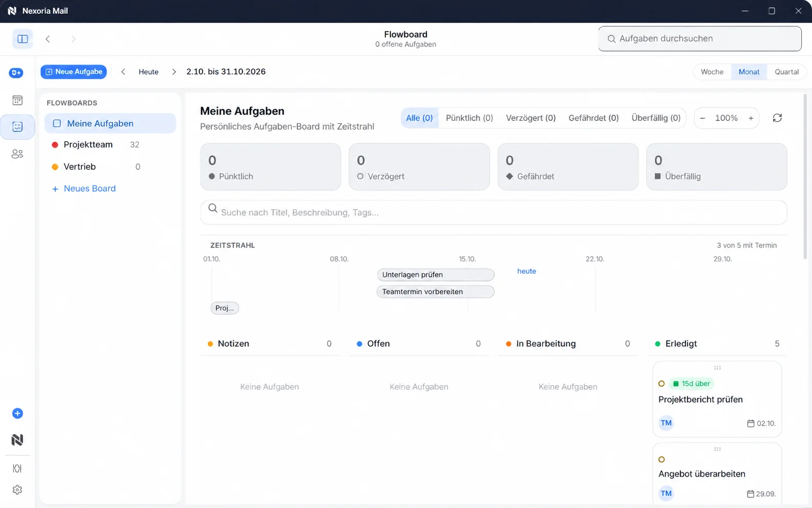Open the notifications 0+ badge icon
Screen dimensions: 812x508
(x=16, y=73)
